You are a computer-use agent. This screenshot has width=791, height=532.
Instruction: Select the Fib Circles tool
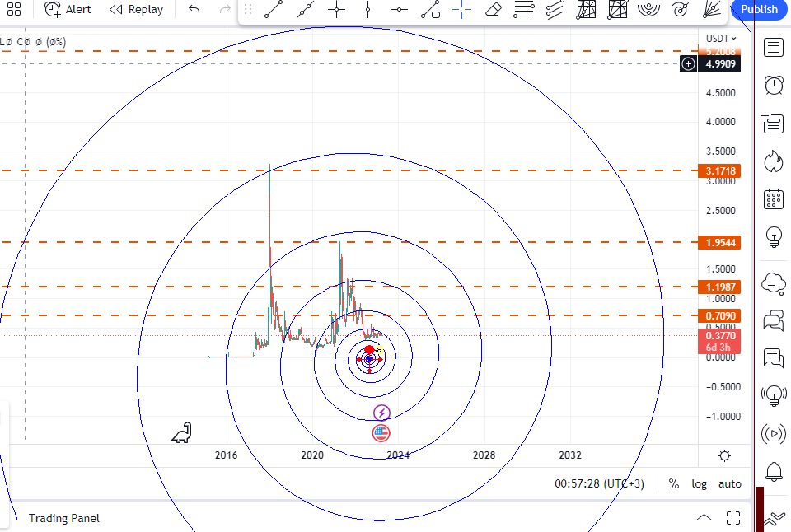(x=648, y=9)
